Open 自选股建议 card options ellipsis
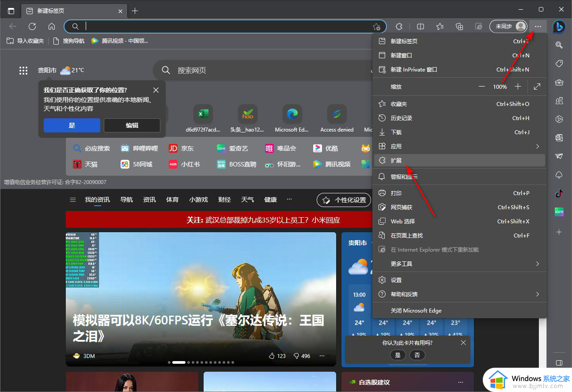This screenshot has width=572, height=392. point(461,382)
